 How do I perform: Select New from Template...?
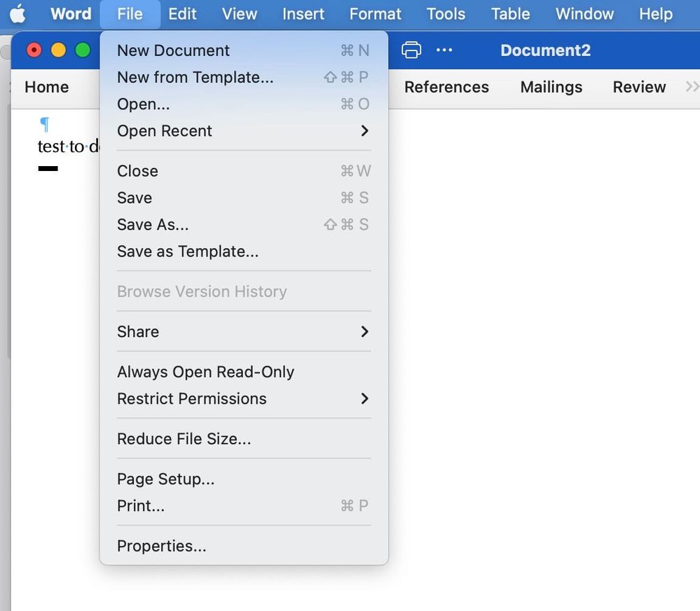pos(244,77)
